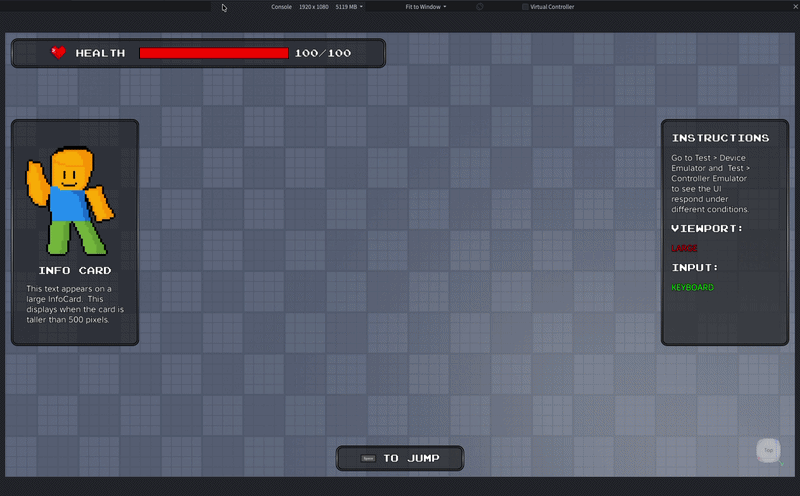Click the red health bar

tap(214, 53)
